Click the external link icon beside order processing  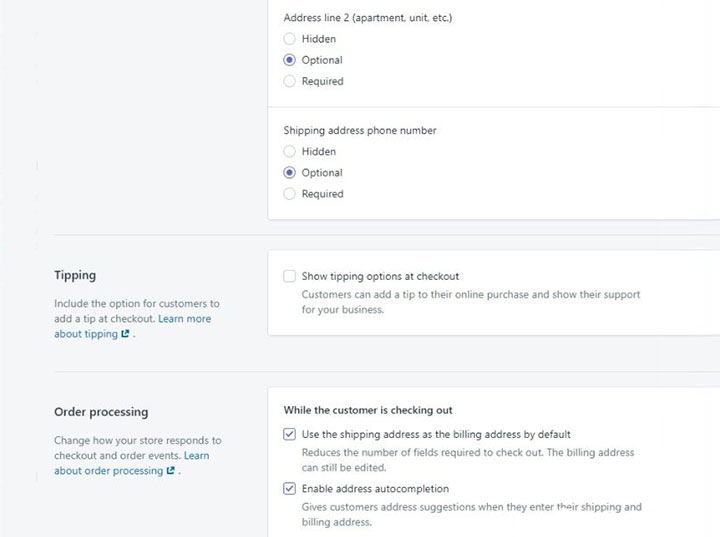[x=170, y=470]
